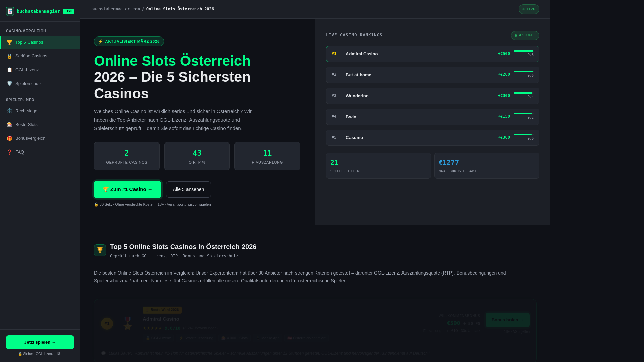Select Rechtslage in the sidebar
The height and width of the screenshot is (362, 644).
40,111
